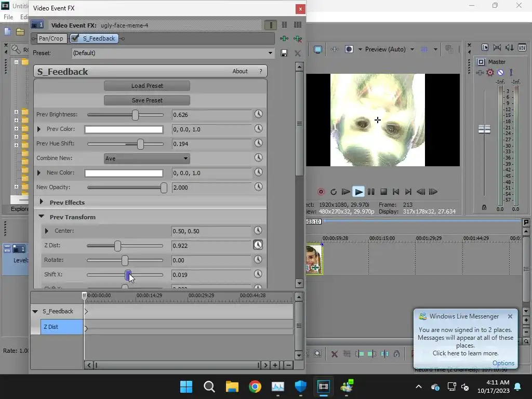Click the New Color white swatch
Viewport: 532px width, 399px height.
click(x=124, y=173)
